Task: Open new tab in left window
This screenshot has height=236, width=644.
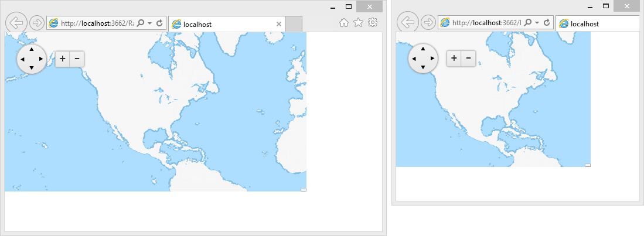Action: click(x=294, y=24)
